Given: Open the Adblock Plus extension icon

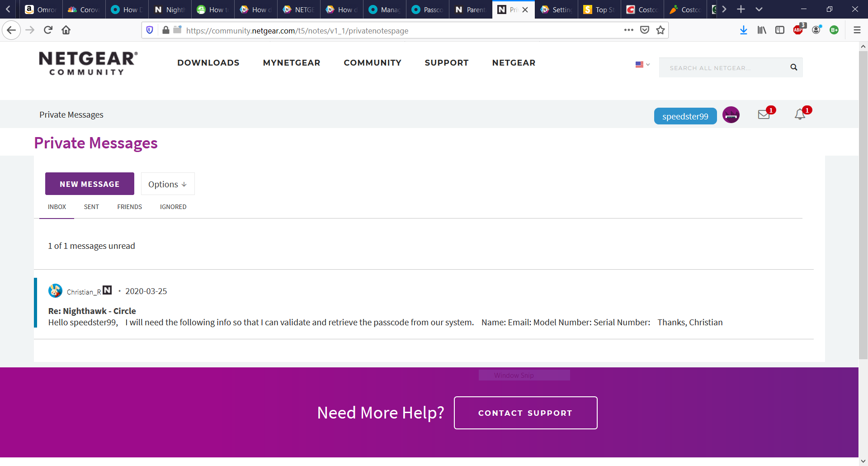Looking at the screenshot, I should click(x=799, y=29).
